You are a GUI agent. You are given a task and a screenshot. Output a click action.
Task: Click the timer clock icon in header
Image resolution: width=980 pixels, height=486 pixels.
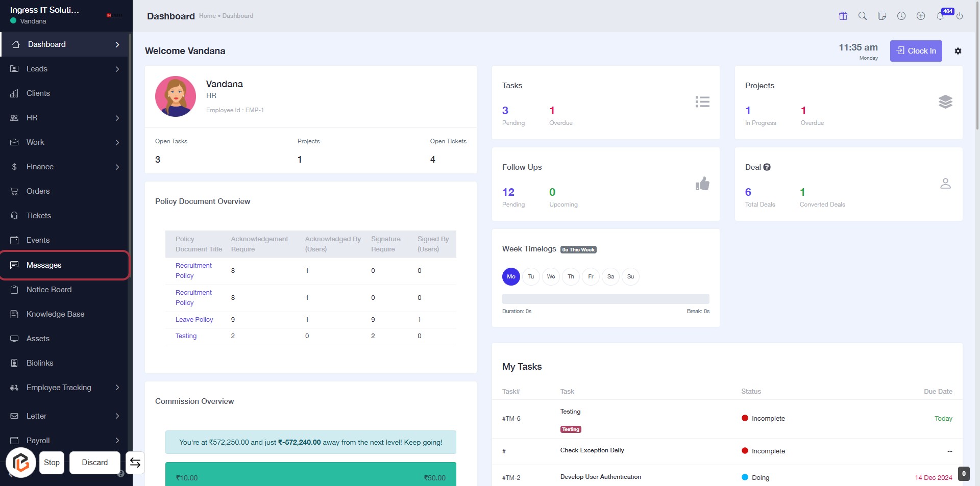coord(901,16)
